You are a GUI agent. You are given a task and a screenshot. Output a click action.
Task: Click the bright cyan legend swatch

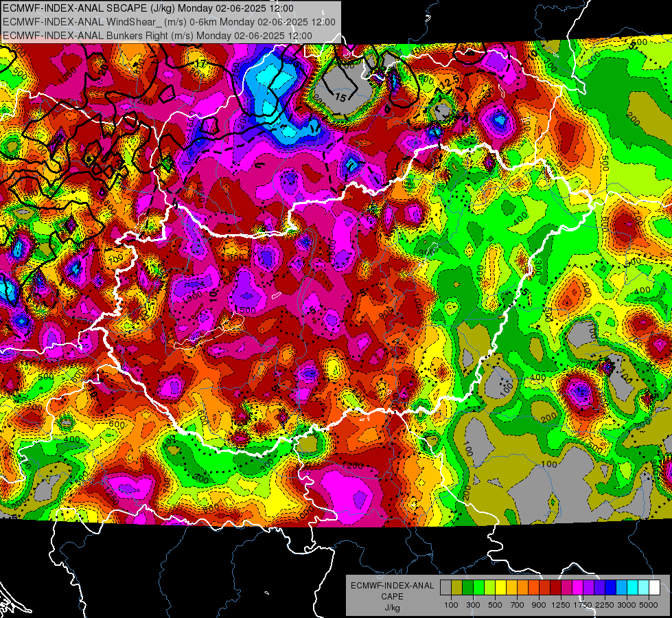pos(633,588)
